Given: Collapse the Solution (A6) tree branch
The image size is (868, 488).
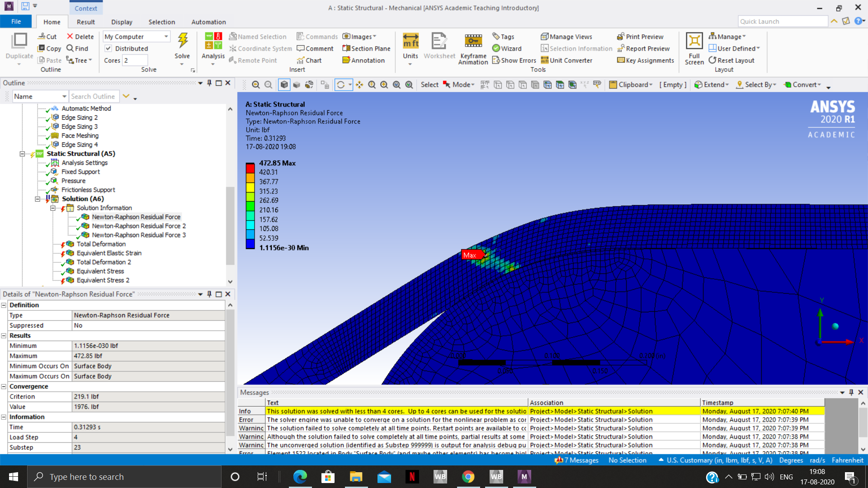Looking at the screenshot, I should (38, 199).
